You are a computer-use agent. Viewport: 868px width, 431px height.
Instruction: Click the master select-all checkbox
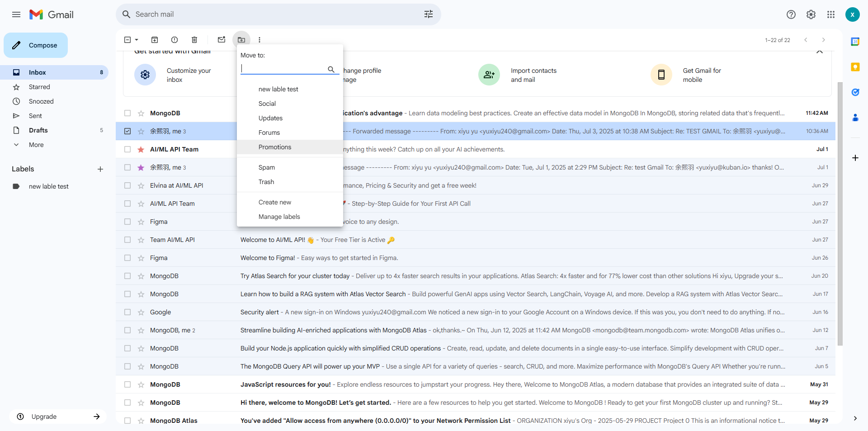click(x=127, y=40)
